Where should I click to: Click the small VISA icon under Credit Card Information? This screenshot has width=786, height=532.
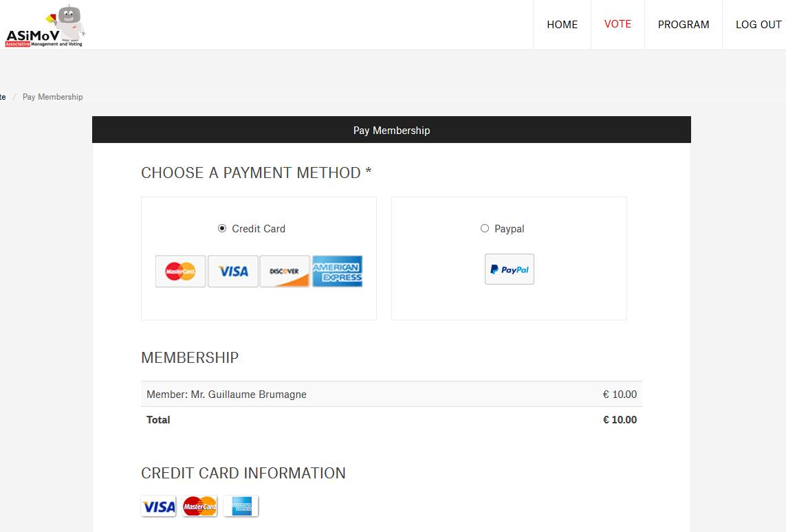point(158,506)
